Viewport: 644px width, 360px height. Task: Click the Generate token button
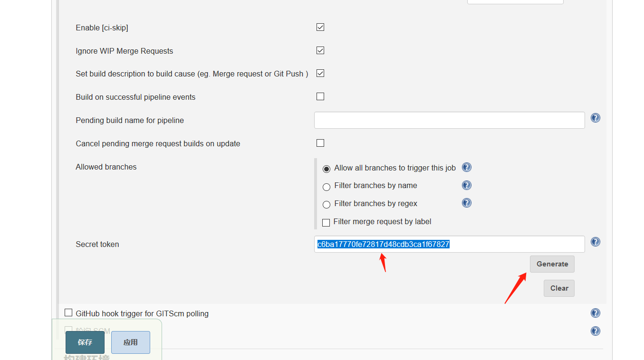pos(552,264)
